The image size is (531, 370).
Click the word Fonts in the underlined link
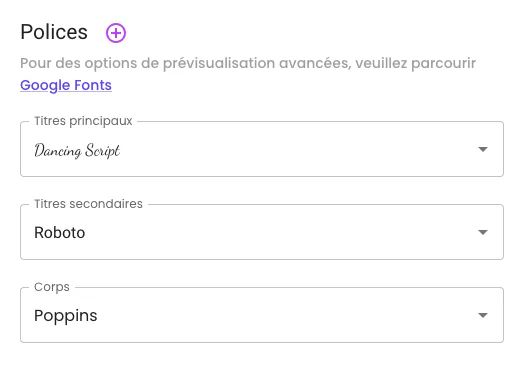(93, 85)
